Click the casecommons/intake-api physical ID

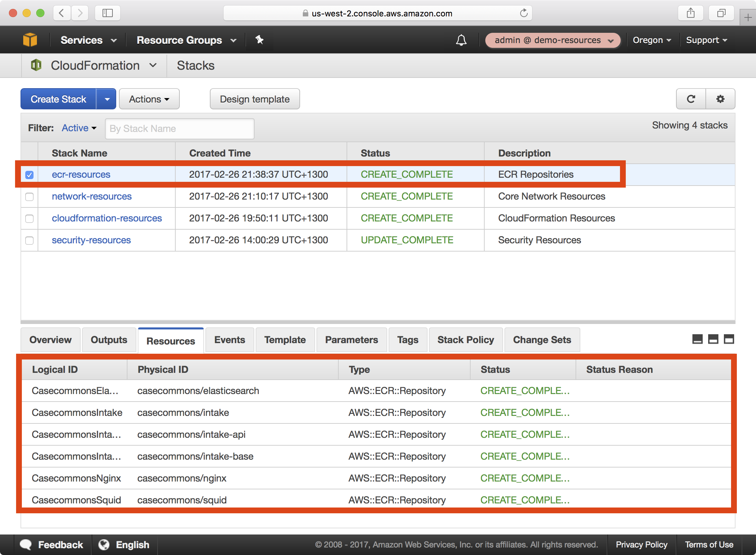point(191,435)
